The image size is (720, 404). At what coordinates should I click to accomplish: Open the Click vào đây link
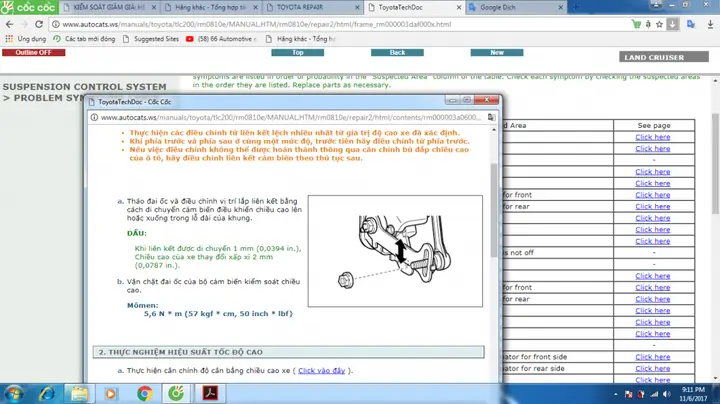pos(321,370)
